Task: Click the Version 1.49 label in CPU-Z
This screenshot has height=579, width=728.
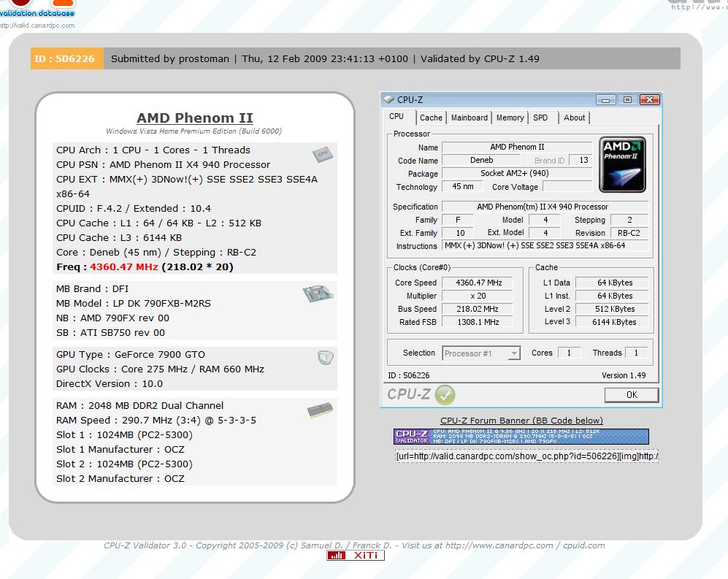Action: (x=624, y=375)
